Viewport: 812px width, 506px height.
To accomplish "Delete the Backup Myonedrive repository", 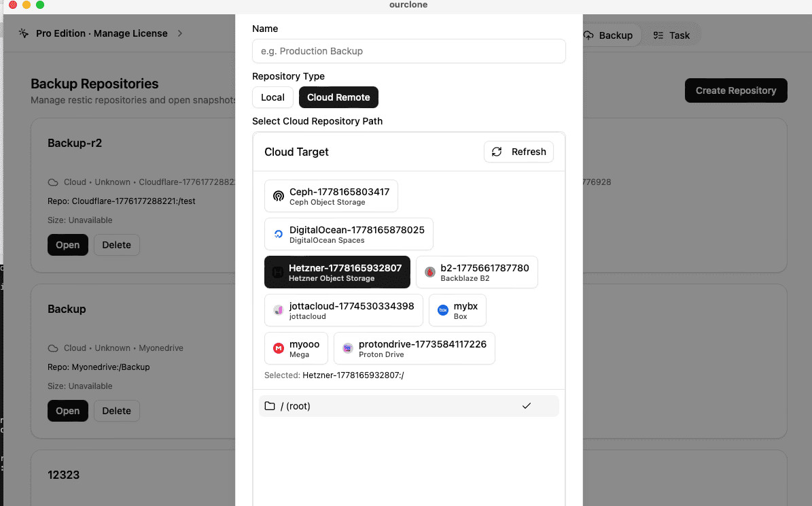I will (116, 411).
